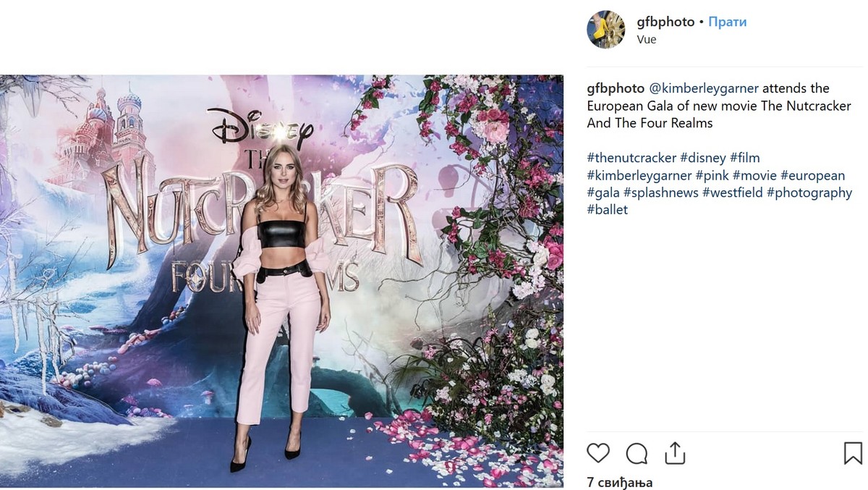Open the #film hashtag
This screenshot has height=490, width=868.
pos(745,158)
